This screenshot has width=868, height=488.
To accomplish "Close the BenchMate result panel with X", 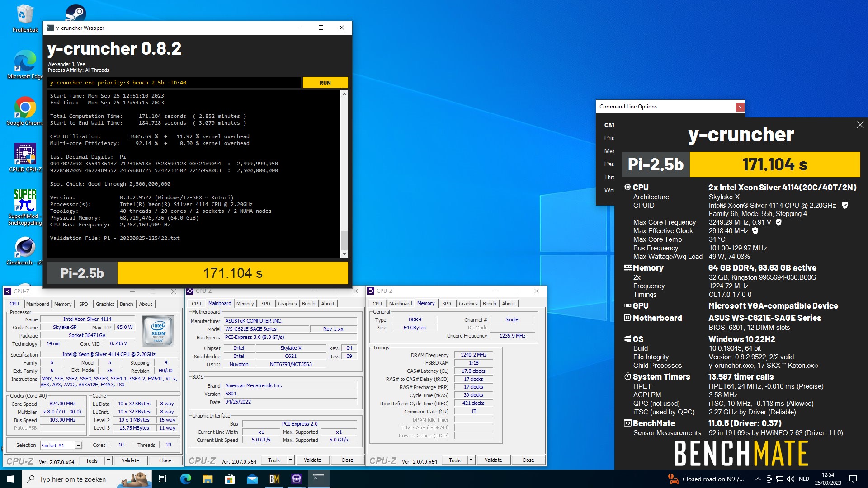I will pyautogui.click(x=860, y=125).
